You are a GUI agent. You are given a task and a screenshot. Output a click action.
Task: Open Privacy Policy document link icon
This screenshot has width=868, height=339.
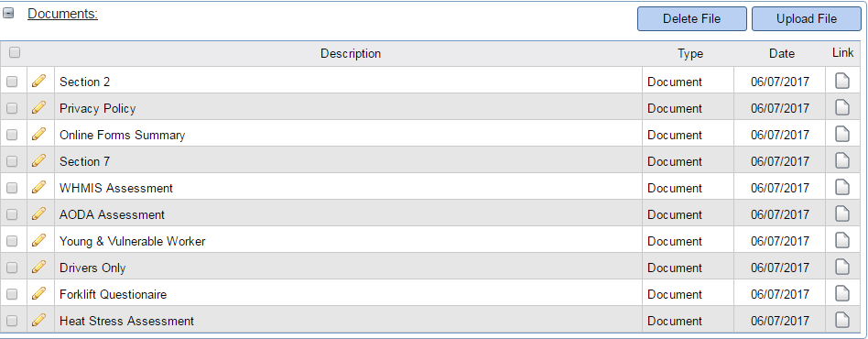click(842, 107)
